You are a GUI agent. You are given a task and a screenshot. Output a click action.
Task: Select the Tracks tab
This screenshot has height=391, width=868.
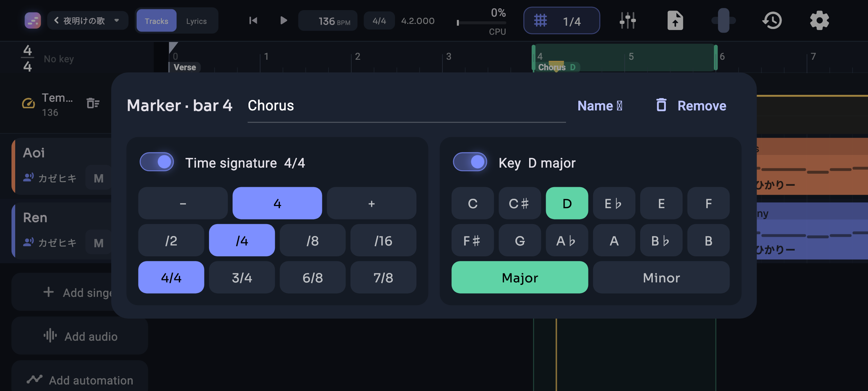[x=156, y=21]
